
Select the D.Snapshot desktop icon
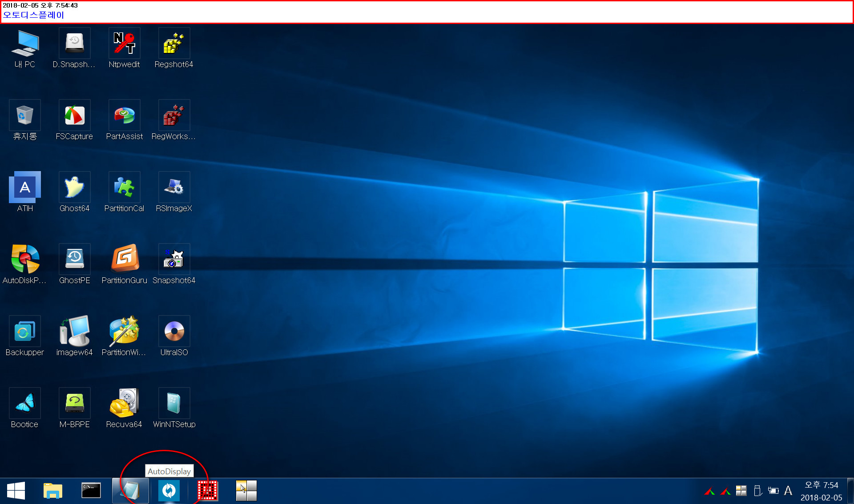point(74,48)
